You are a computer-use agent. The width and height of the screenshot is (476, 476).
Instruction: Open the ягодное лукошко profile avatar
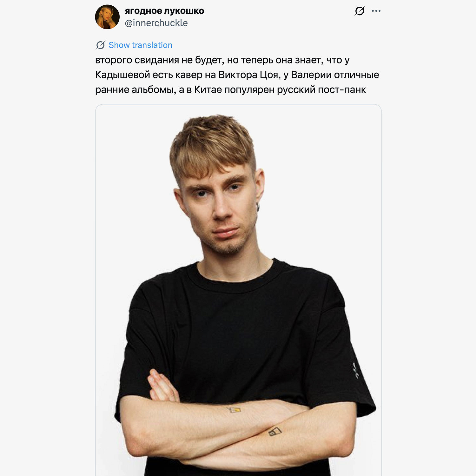pyautogui.click(x=107, y=17)
